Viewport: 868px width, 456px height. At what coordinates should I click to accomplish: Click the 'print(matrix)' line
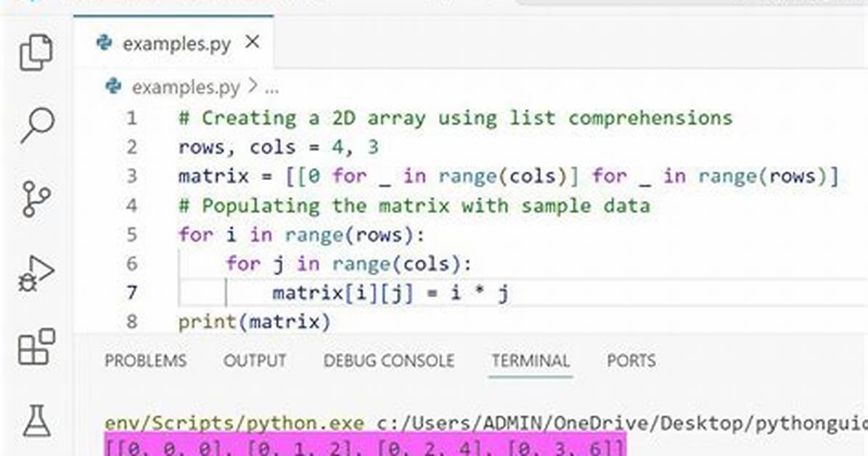(x=255, y=322)
